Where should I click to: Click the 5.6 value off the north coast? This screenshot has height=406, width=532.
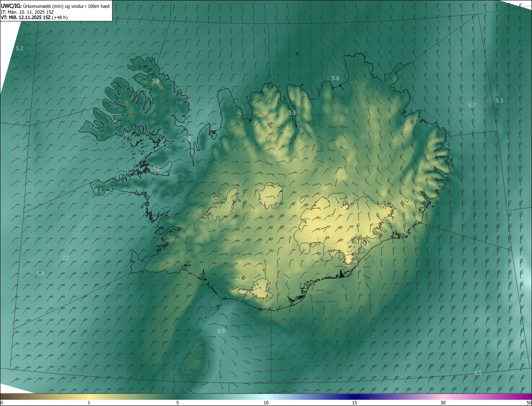coord(335,78)
